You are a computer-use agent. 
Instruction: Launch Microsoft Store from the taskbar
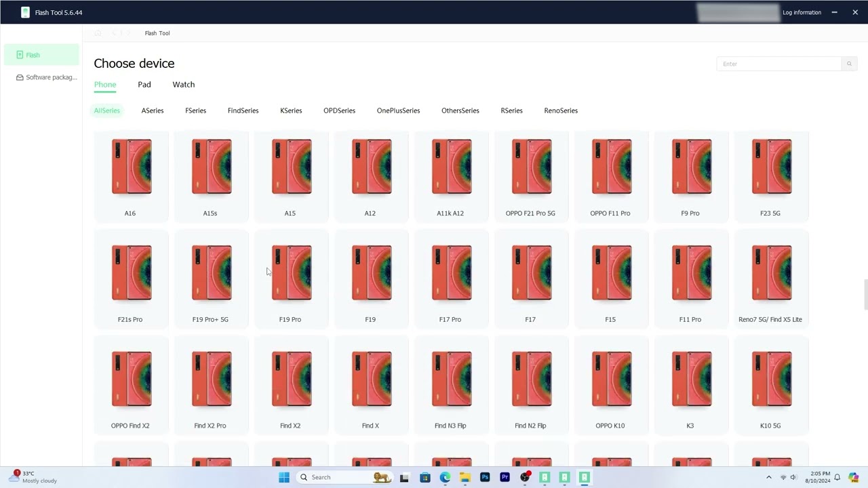coord(425,477)
